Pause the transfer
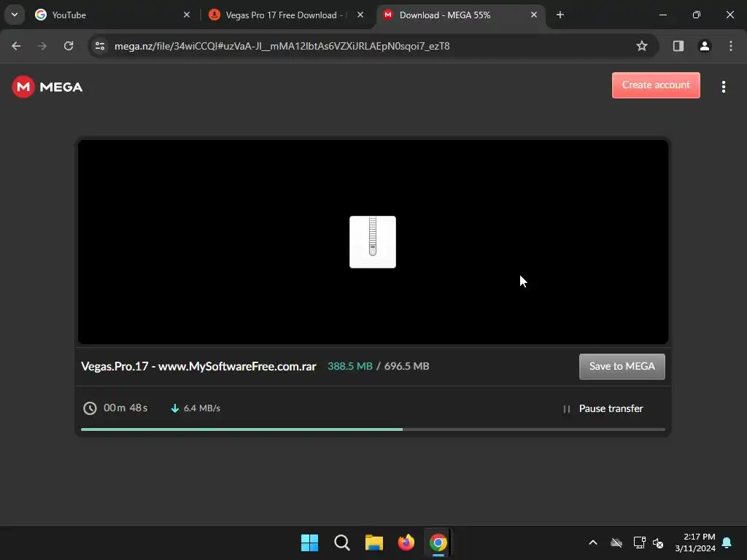The image size is (747, 560). pyautogui.click(x=603, y=408)
